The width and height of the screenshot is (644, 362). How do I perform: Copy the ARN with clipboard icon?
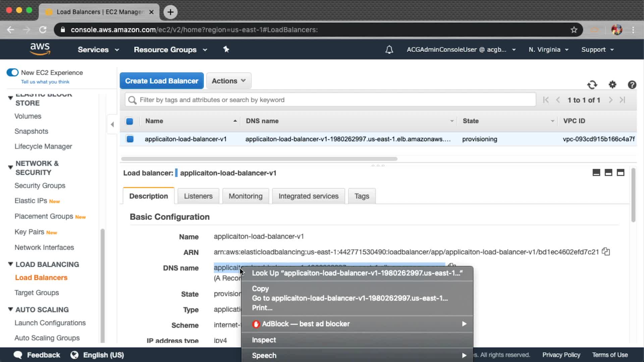(x=606, y=252)
